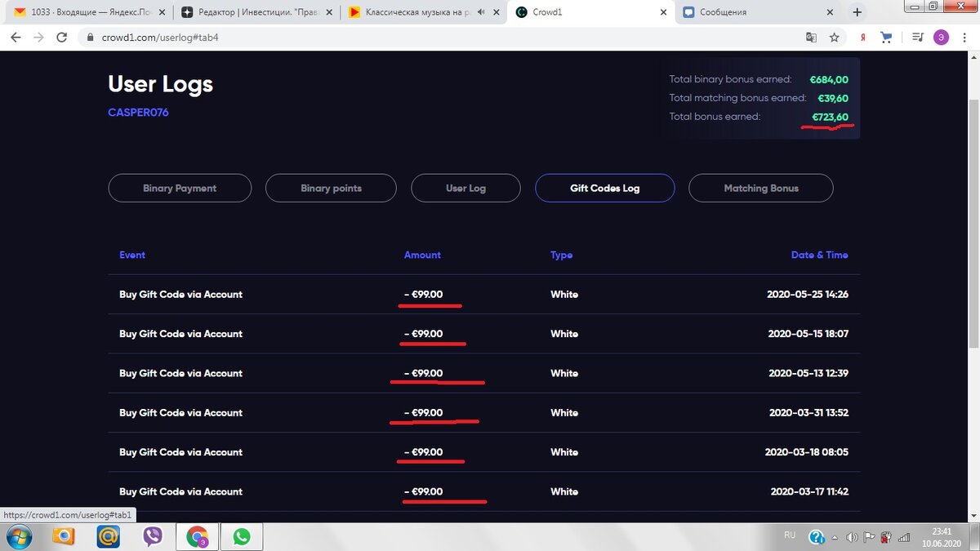Open the translate page icon
980x551 pixels.
click(811, 38)
